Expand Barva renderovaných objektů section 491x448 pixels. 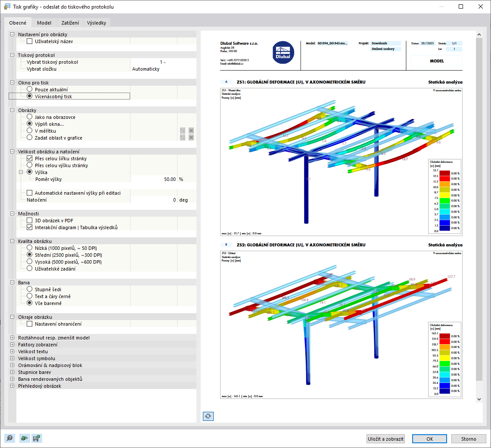(12, 379)
